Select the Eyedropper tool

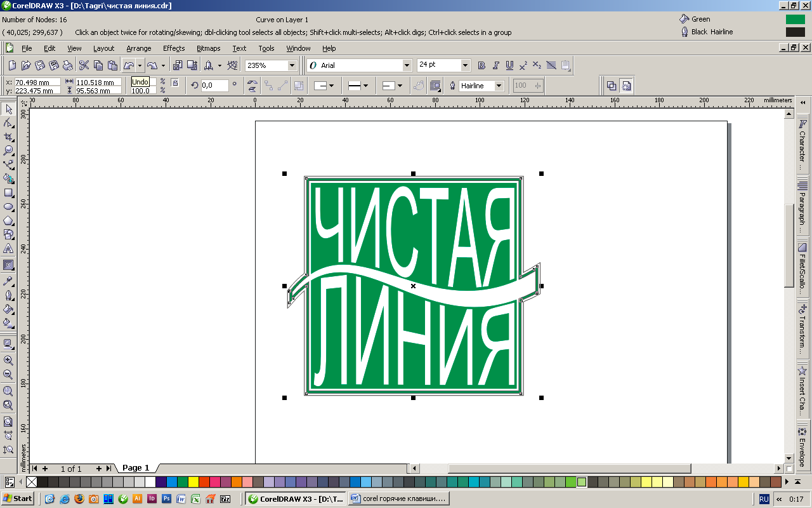(9, 281)
